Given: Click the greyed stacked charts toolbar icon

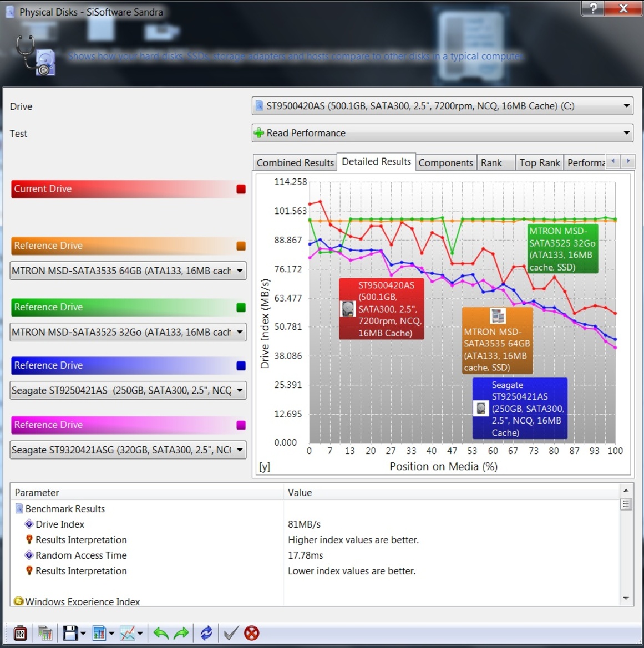Looking at the screenshot, I should coord(45,632).
